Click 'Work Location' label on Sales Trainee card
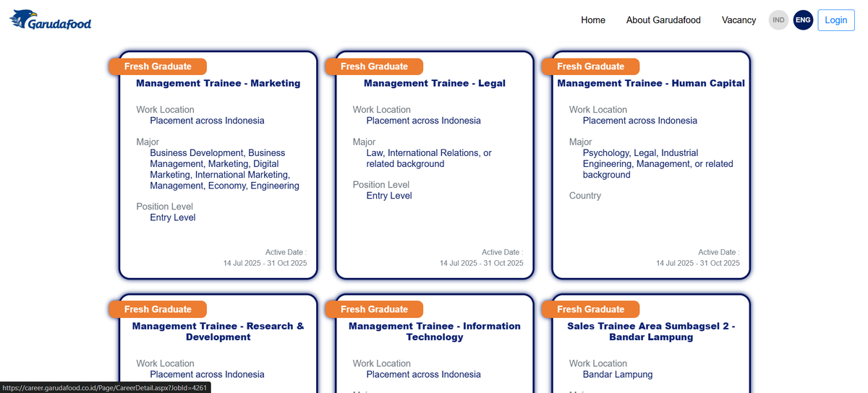868x393 pixels. 598,363
